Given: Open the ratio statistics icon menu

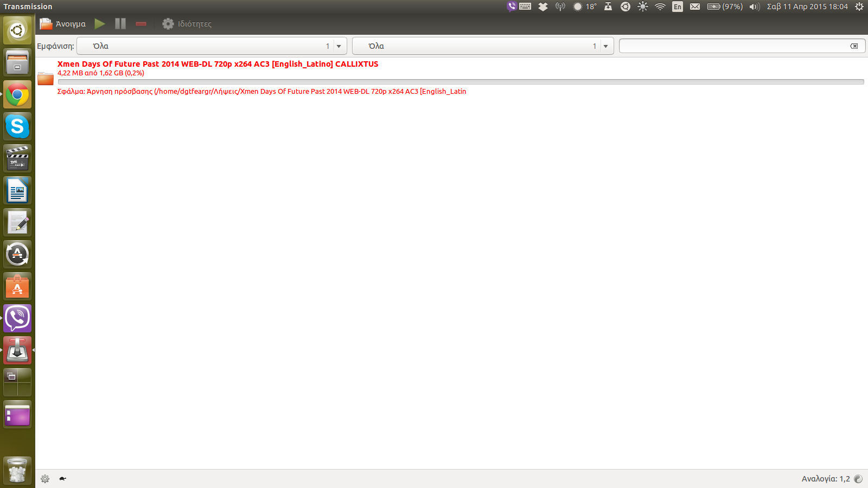Looking at the screenshot, I should point(858,479).
